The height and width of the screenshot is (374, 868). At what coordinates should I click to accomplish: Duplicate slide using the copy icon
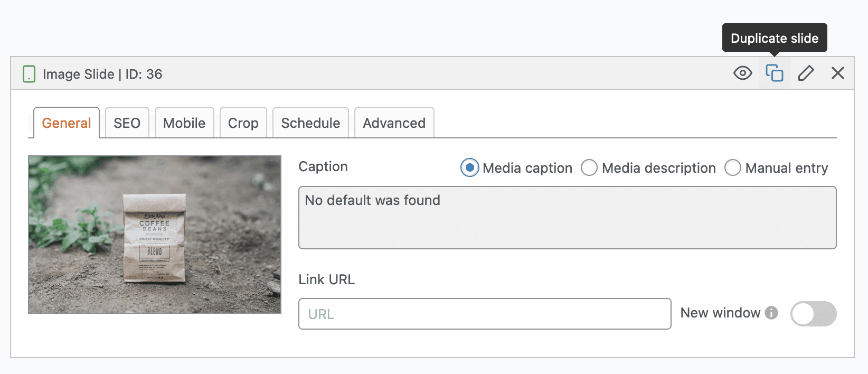coord(774,73)
